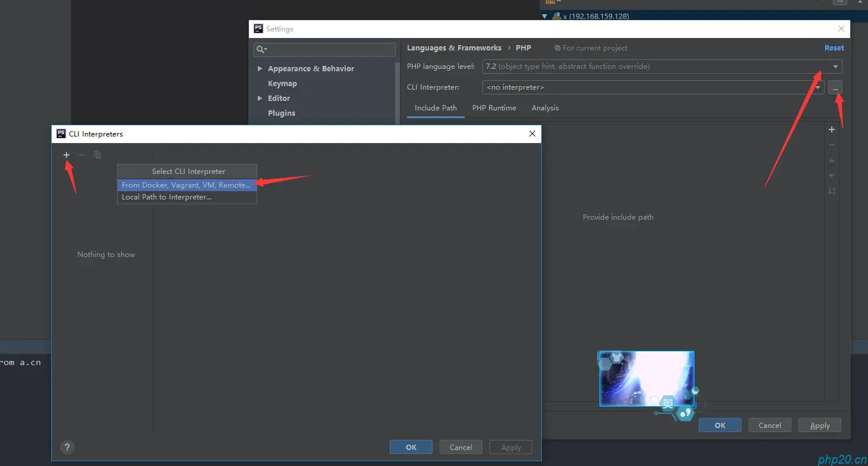Add a new CLI interpreter with plus icon

click(67, 155)
